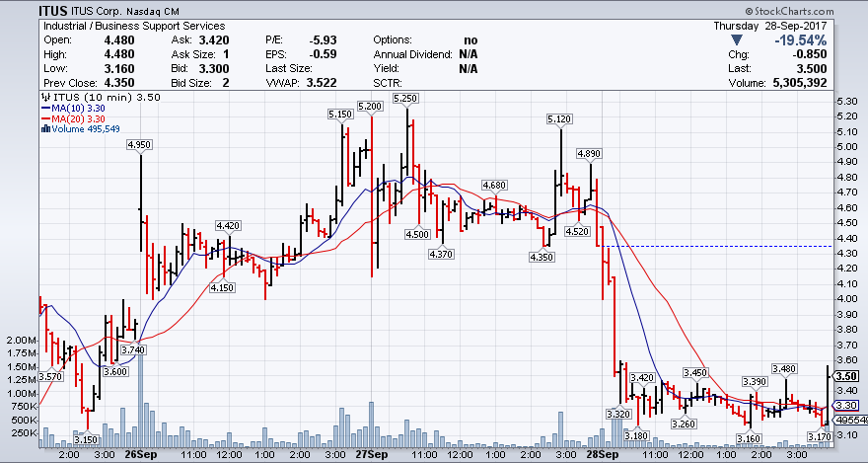Click the 5.120 price callout
The height and width of the screenshot is (463, 868).
coord(559,119)
